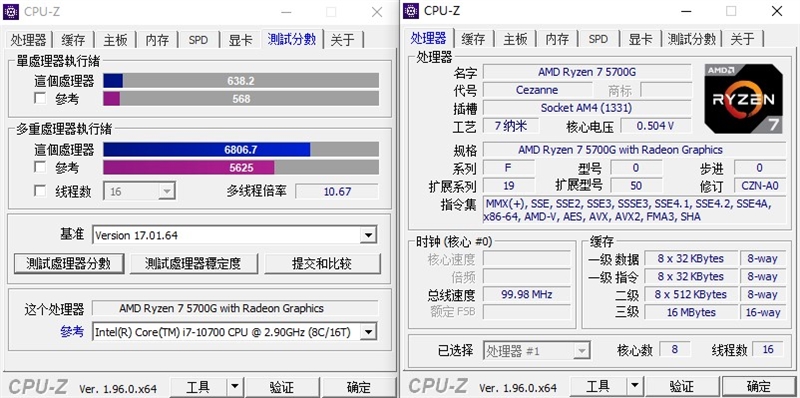The height and width of the screenshot is (398, 800).
Task: Click the AMD Ryzen 7 logo image
Action: (x=743, y=99)
